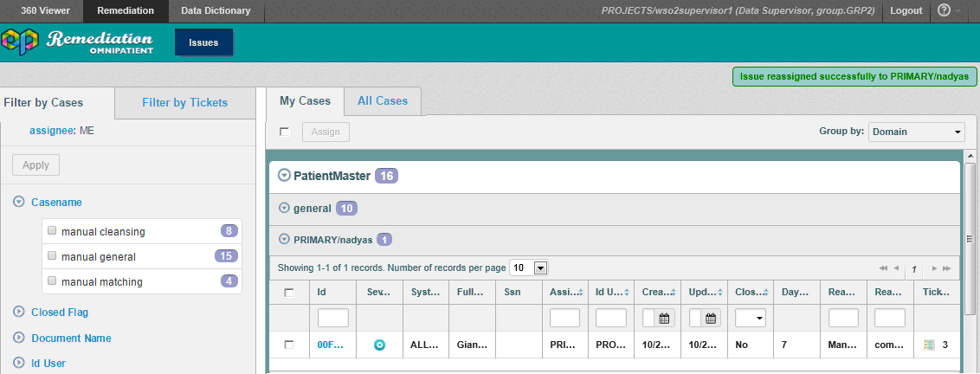Open the help question mark menu
The image size is (980, 374).
click(944, 10)
